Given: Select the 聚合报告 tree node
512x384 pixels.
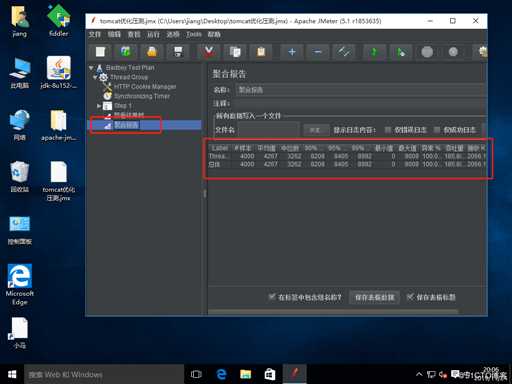Looking at the screenshot, I should (x=126, y=125).
